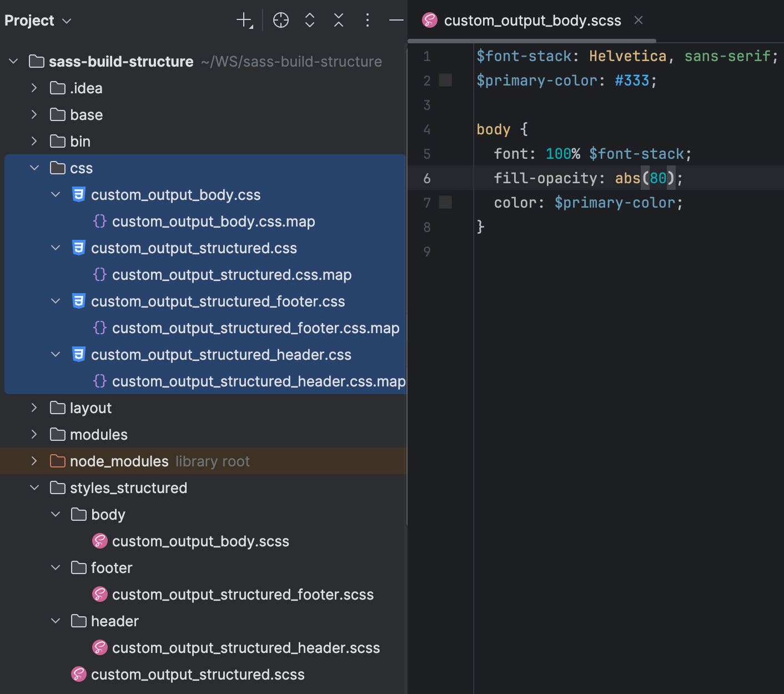The width and height of the screenshot is (784, 694).
Task: Locate opened file using the crosshair icon
Action: click(x=280, y=20)
